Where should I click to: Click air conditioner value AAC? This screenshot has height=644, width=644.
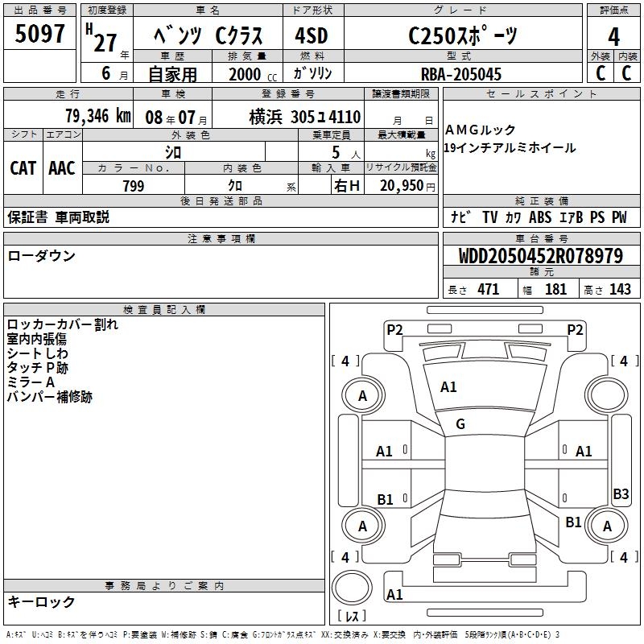[x=62, y=168]
